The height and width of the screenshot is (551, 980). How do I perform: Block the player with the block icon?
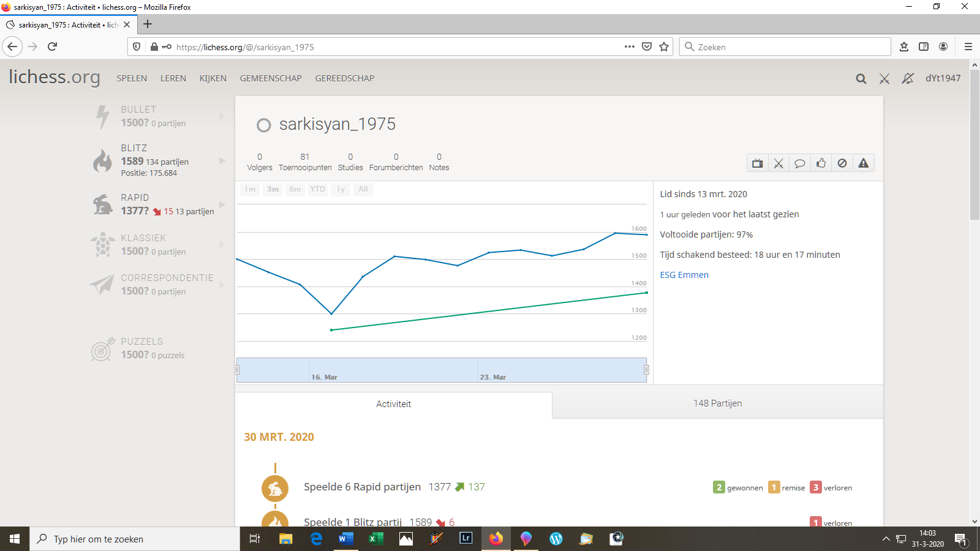(842, 163)
